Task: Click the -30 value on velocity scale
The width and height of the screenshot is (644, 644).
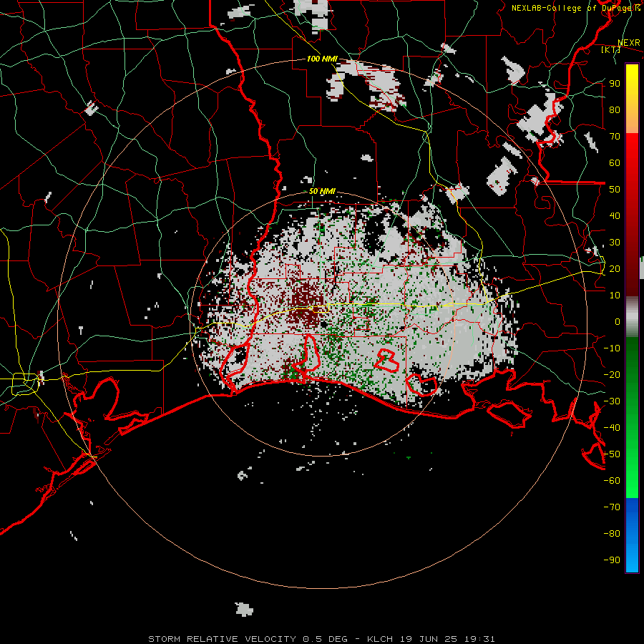Action: [x=612, y=401]
